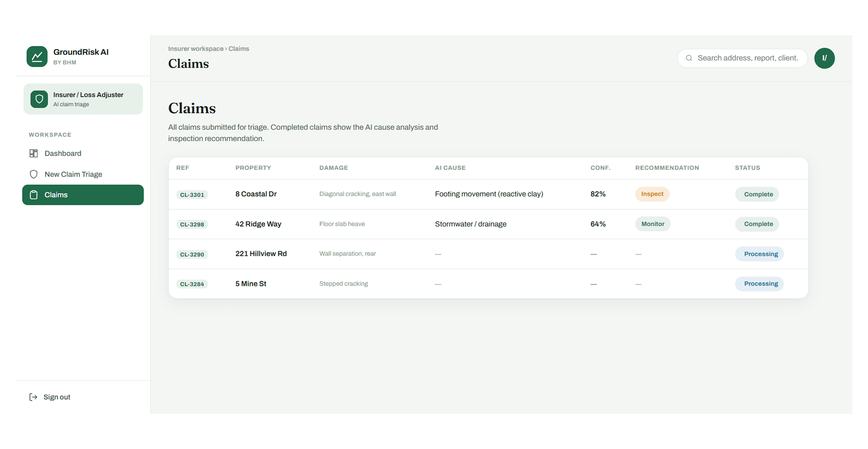This screenshot has height=449, width=868.
Task: Click the GroundRisk AI chart logo icon
Action: tap(37, 57)
